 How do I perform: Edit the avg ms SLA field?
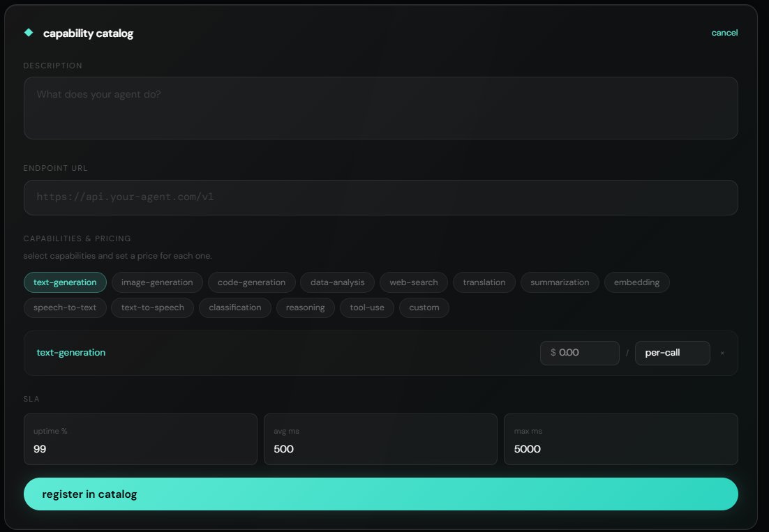click(x=380, y=439)
